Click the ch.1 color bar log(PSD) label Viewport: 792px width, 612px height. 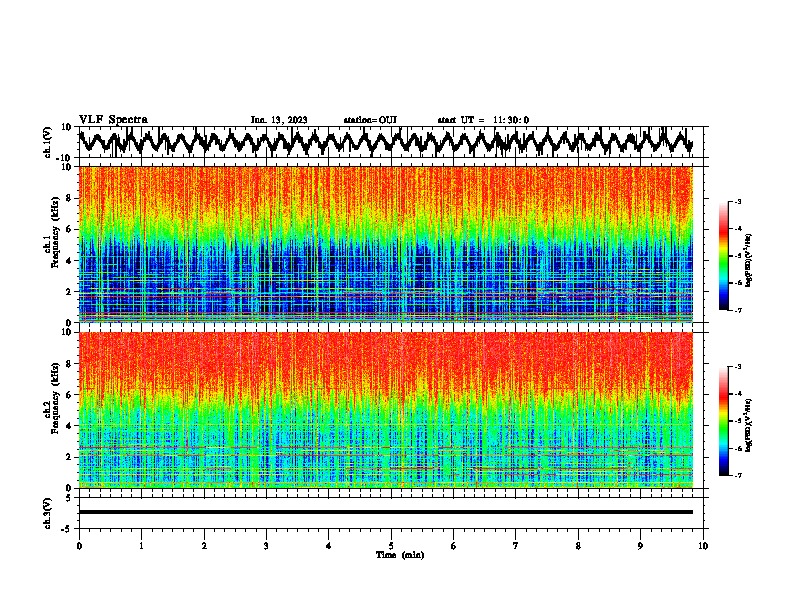[748, 261]
